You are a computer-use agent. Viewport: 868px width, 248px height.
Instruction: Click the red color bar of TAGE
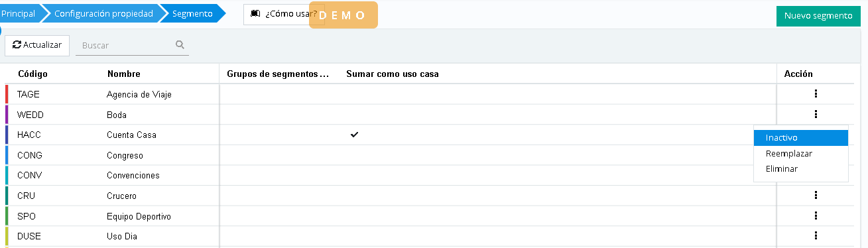tap(7, 94)
